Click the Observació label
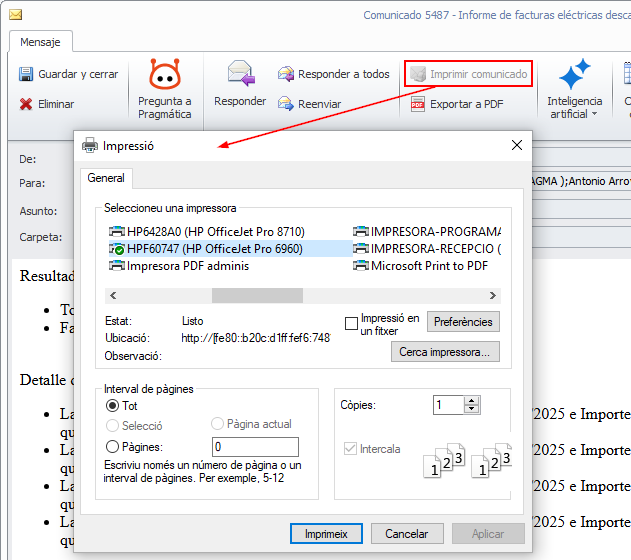This screenshot has height=560, width=631. coord(133,356)
